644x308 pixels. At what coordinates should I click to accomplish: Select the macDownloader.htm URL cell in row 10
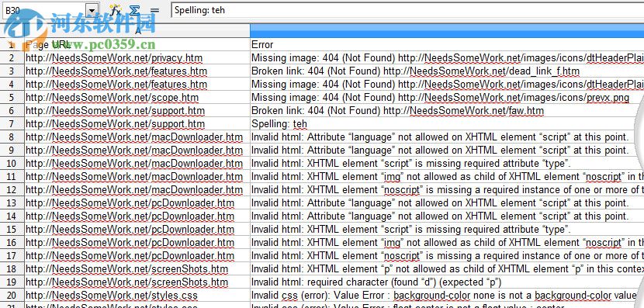pos(137,164)
